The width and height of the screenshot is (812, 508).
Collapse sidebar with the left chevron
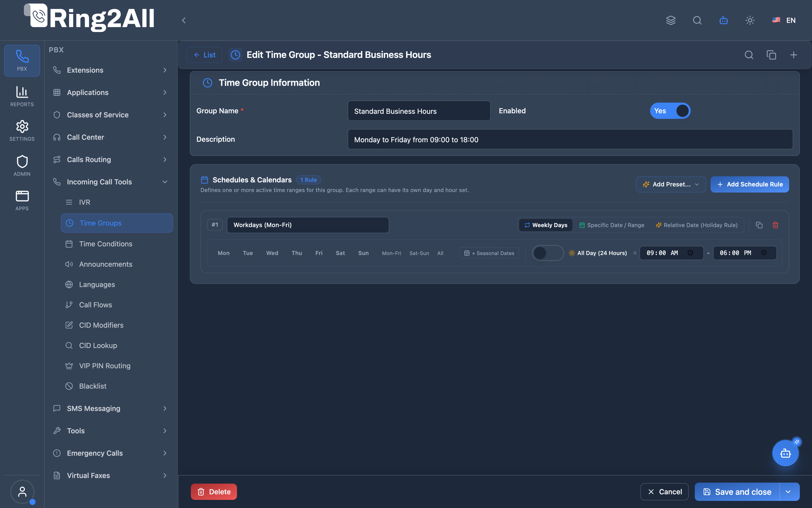(183, 20)
